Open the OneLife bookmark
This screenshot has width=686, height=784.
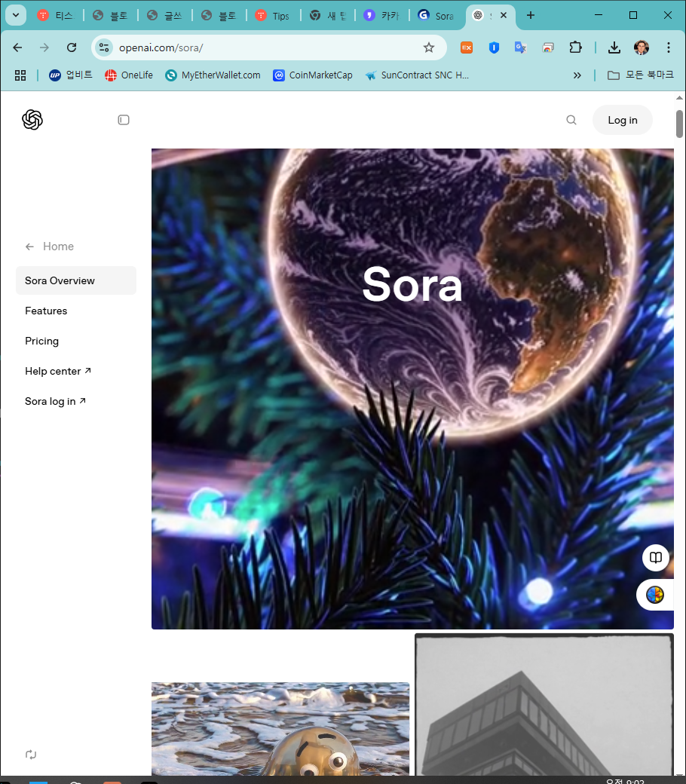(x=128, y=75)
